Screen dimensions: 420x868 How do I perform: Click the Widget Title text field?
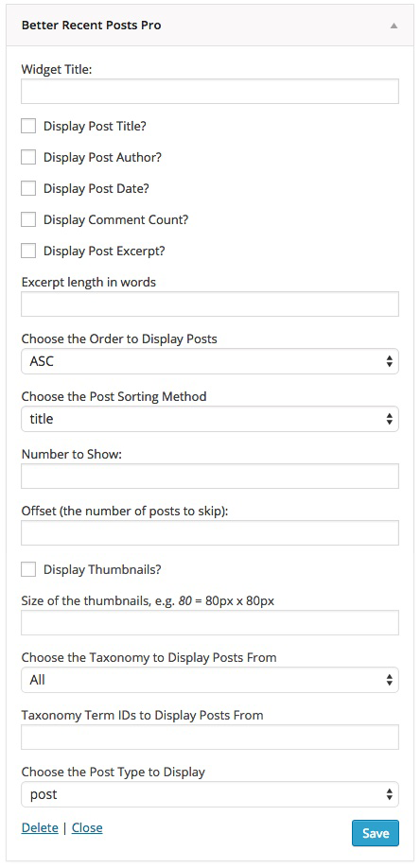209,92
